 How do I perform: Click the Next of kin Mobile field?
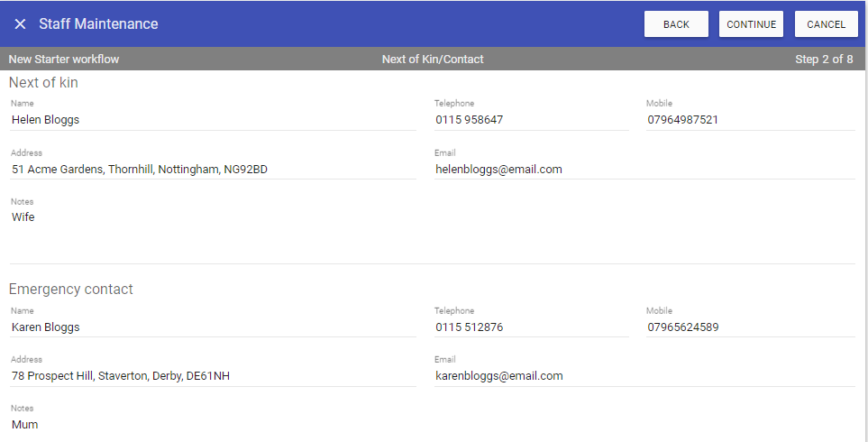point(749,119)
